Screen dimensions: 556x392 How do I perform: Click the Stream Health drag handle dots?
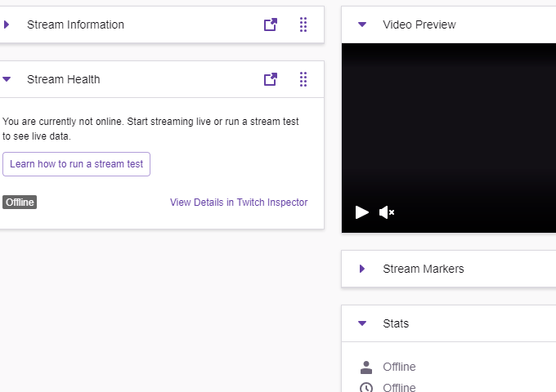coord(303,79)
